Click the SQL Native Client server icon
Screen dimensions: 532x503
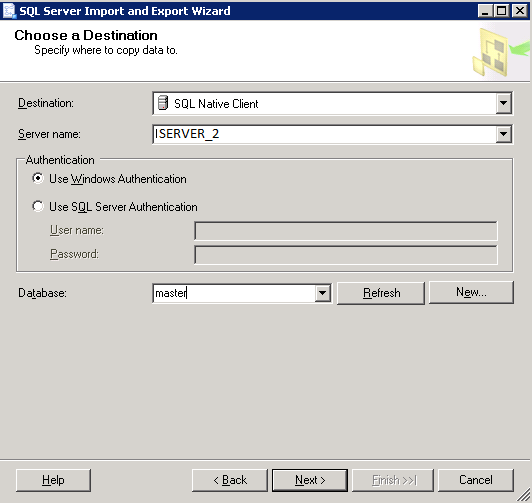point(163,103)
